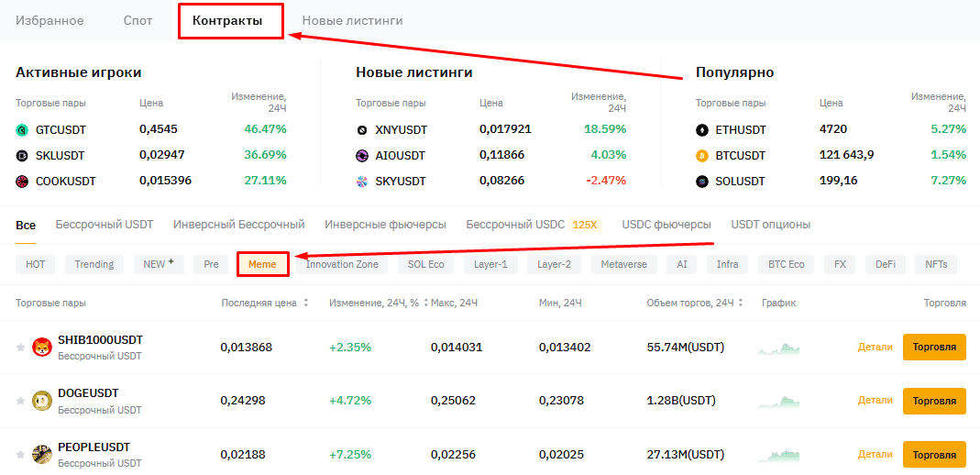
Task: Filter by the FX category chip
Action: [840, 264]
